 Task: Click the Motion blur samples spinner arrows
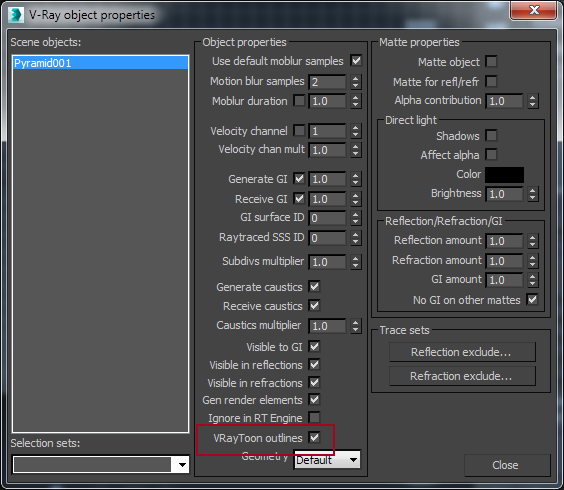click(x=355, y=82)
